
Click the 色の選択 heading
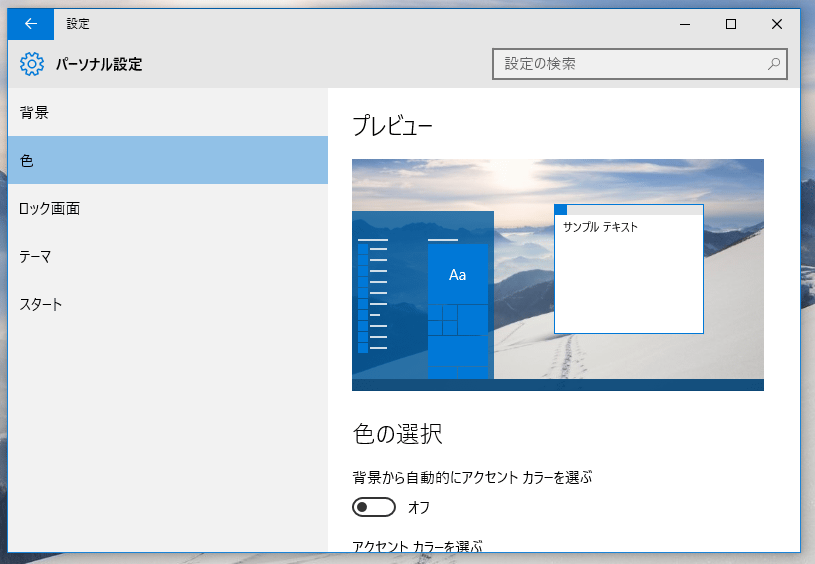click(x=398, y=434)
